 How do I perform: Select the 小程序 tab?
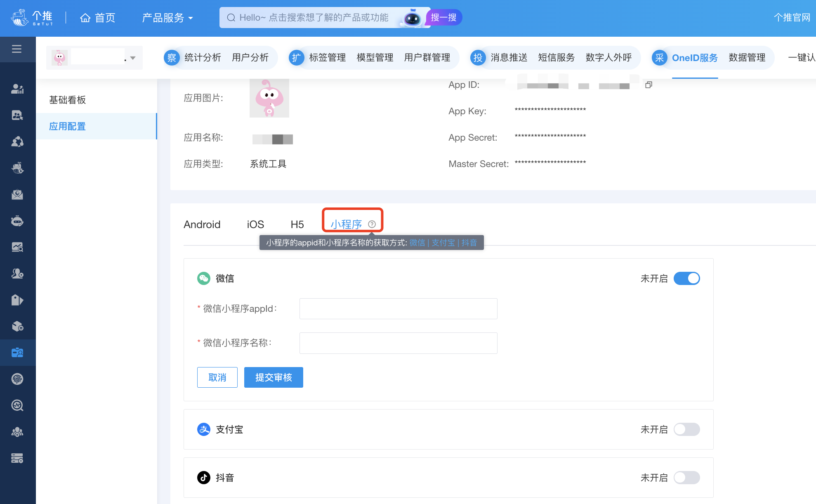346,224
